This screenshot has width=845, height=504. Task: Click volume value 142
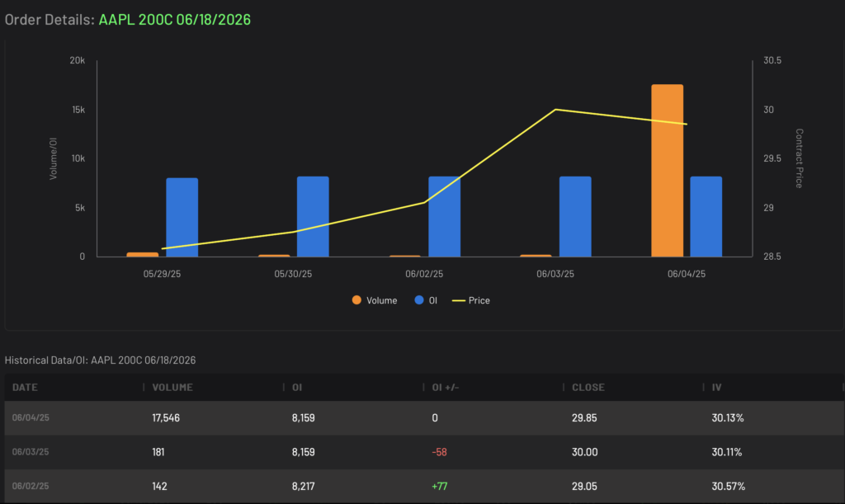159,486
